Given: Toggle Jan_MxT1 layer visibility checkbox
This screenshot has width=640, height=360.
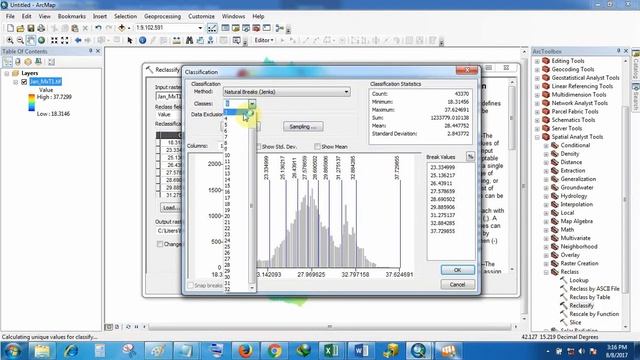Looking at the screenshot, I should [x=24, y=82].
